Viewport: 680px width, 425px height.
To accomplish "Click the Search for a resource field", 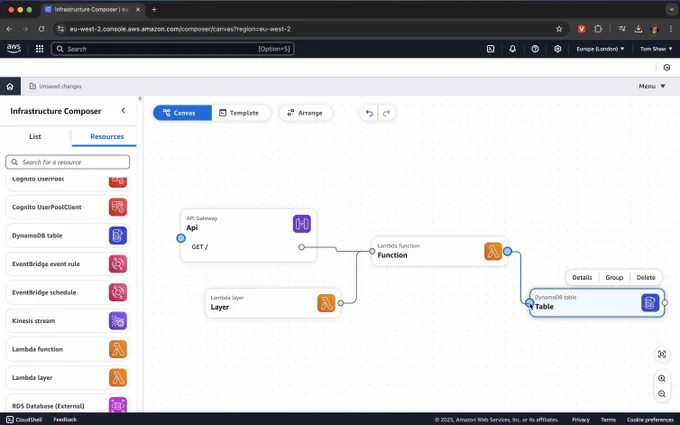I will tap(68, 162).
